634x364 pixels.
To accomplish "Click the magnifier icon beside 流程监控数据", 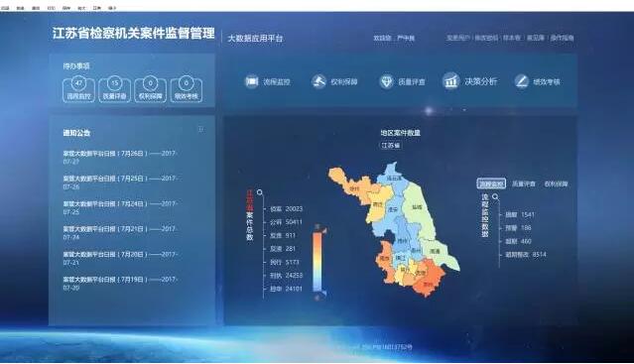I will point(495,197).
